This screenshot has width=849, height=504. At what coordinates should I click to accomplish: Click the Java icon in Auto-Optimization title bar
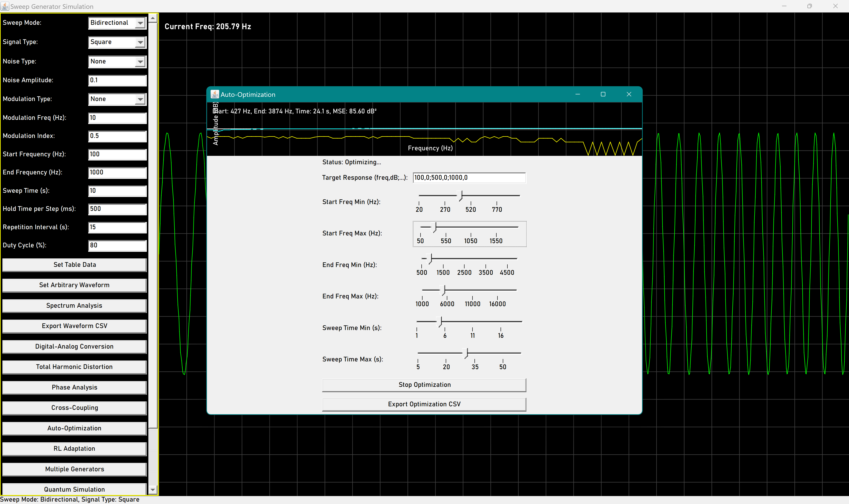click(x=215, y=94)
